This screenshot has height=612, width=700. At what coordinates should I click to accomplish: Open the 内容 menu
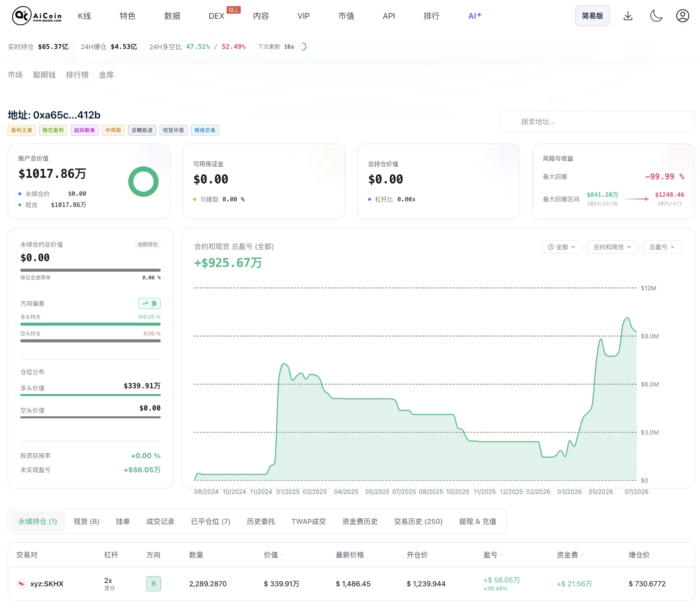261,16
